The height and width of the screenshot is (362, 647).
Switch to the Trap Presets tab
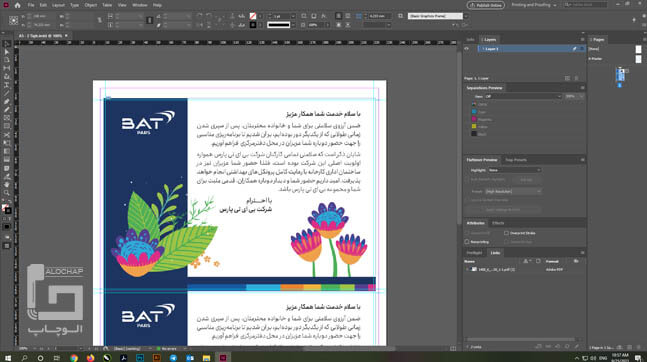point(516,160)
